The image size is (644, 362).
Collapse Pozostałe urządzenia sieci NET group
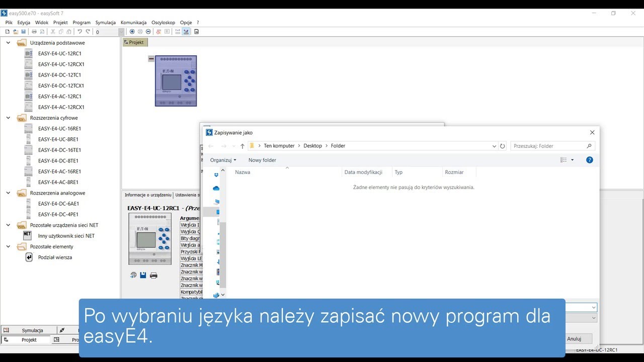(x=8, y=225)
